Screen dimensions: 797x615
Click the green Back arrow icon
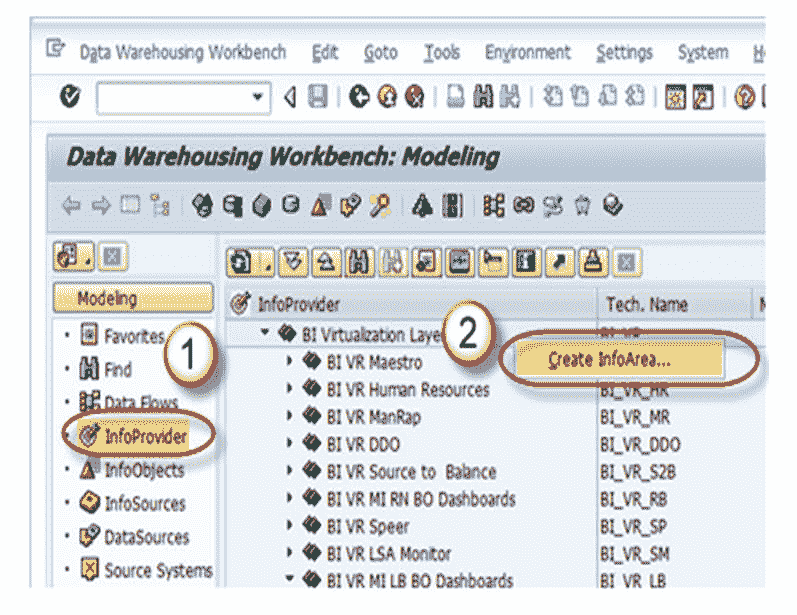click(x=359, y=96)
